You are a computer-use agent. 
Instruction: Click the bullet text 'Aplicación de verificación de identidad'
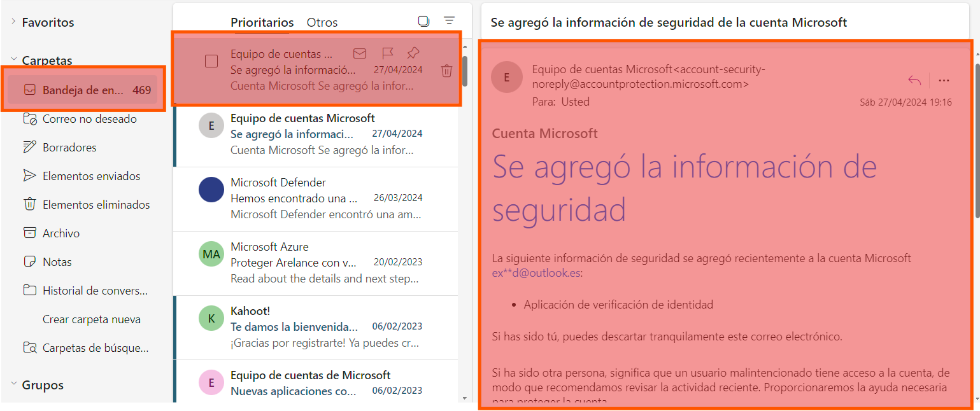pos(618,305)
